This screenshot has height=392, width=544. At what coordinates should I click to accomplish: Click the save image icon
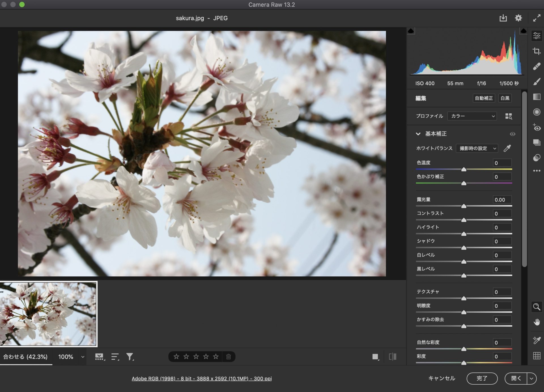(503, 18)
